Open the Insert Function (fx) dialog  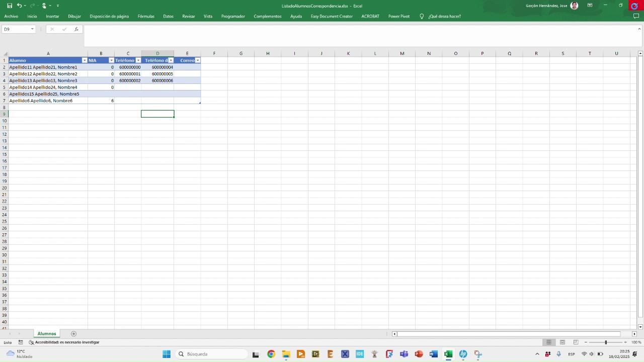click(76, 29)
